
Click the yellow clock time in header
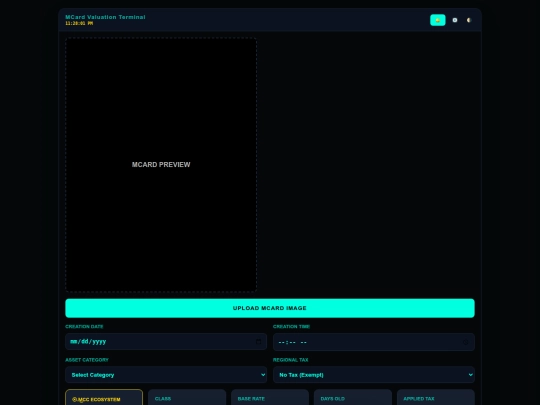click(x=79, y=23)
